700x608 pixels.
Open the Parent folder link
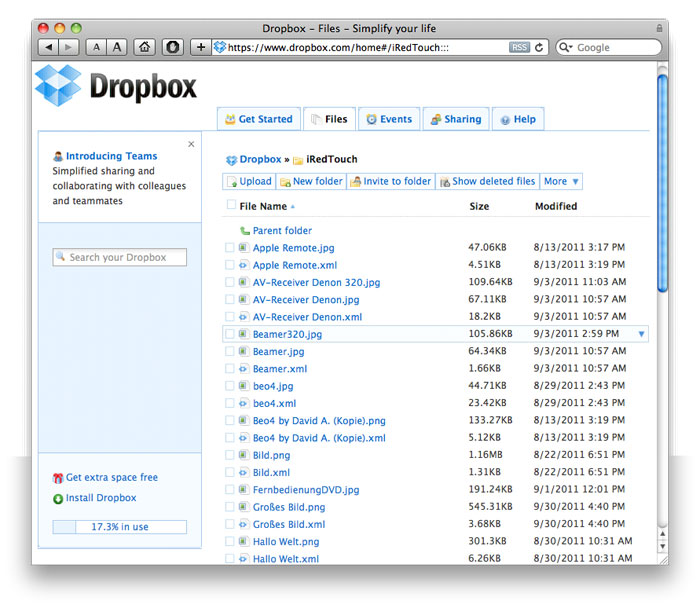click(282, 231)
